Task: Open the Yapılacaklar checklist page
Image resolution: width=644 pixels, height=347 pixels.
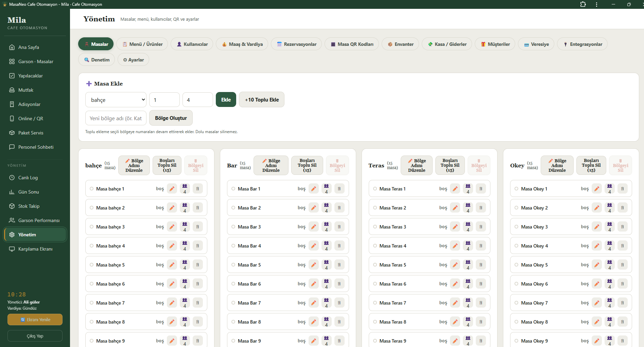Action: tap(35, 76)
